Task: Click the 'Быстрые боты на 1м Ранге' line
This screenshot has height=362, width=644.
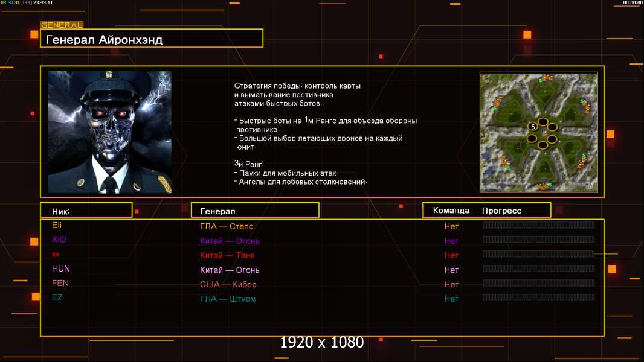Action: pos(326,121)
